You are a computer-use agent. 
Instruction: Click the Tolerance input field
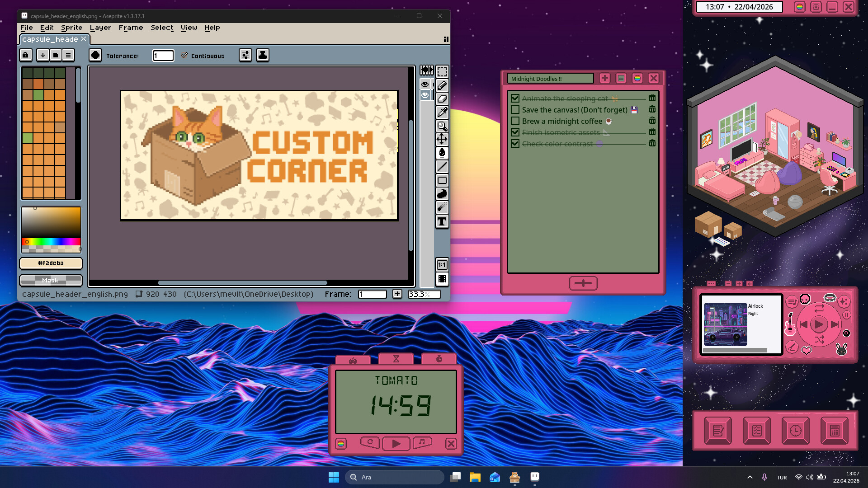click(163, 56)
